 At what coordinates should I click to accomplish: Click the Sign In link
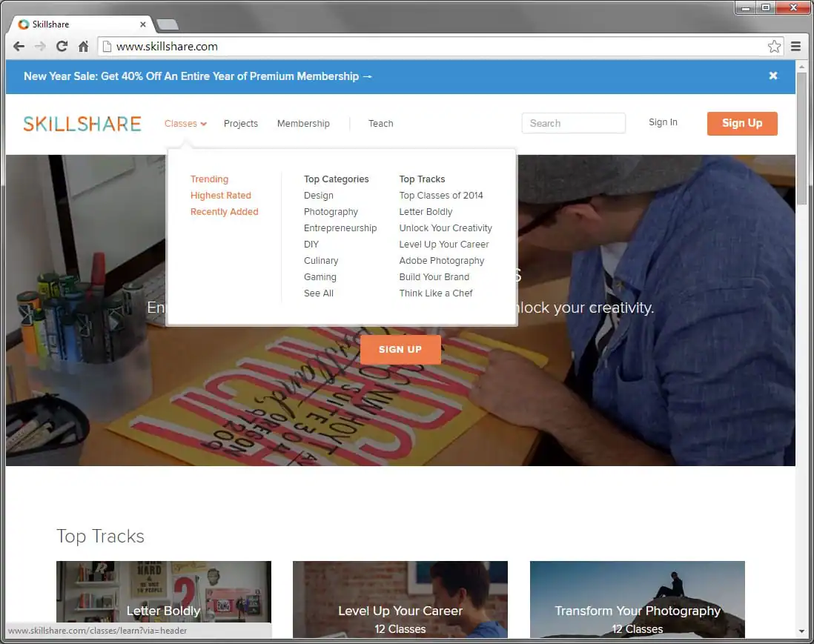pos(663,122)
